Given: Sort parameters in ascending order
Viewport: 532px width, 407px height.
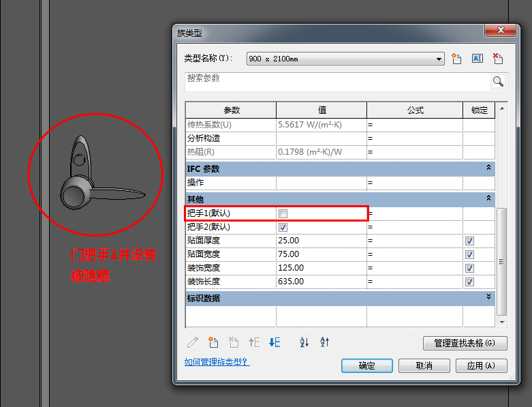Looking at the screenshot, I should [x=304, y=342].
